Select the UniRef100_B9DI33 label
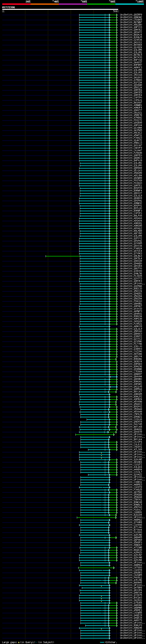The height and width of the screenshot is (644, 146). tap(131, 289)
